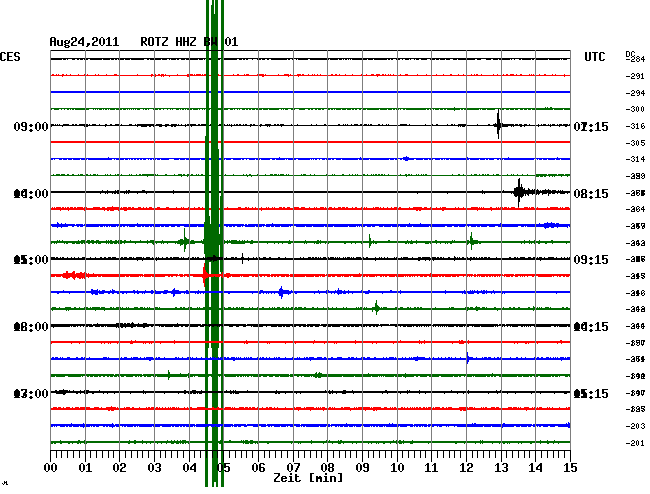Image resolution: width=650 pixels, height=494 pixels.
Task: Click the 14 minute axis label
Action: click(535, 468)
